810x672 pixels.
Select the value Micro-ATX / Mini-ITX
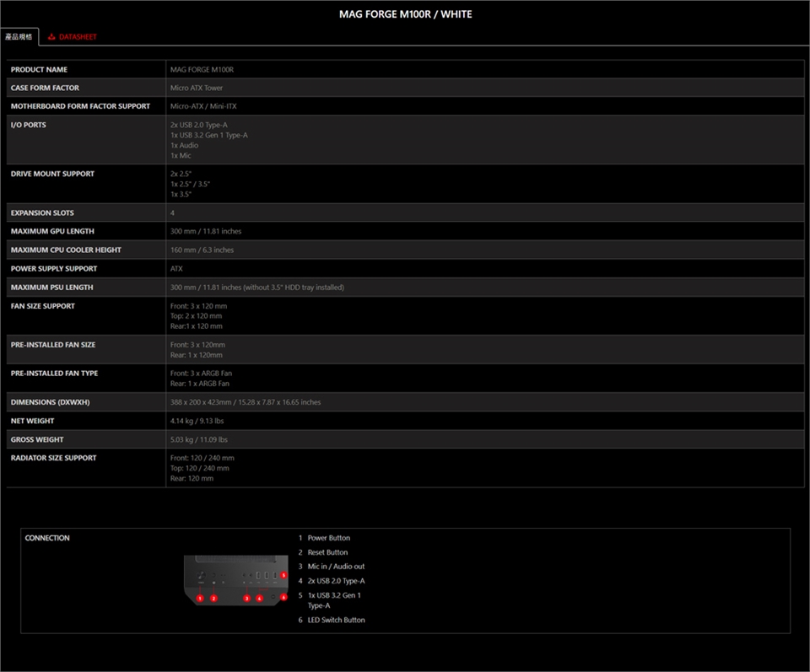[x=203, y=106]
